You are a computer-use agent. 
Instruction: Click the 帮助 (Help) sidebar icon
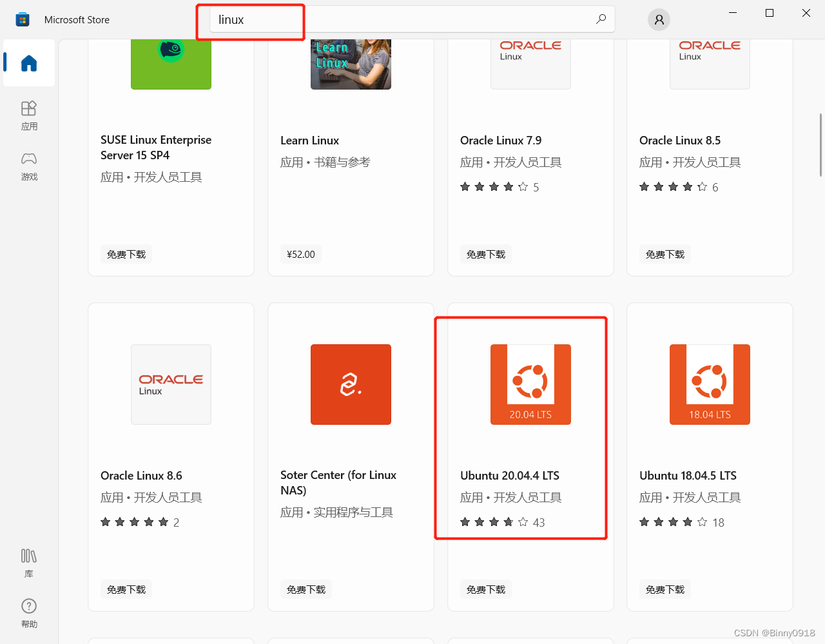[x=28, y=606]
